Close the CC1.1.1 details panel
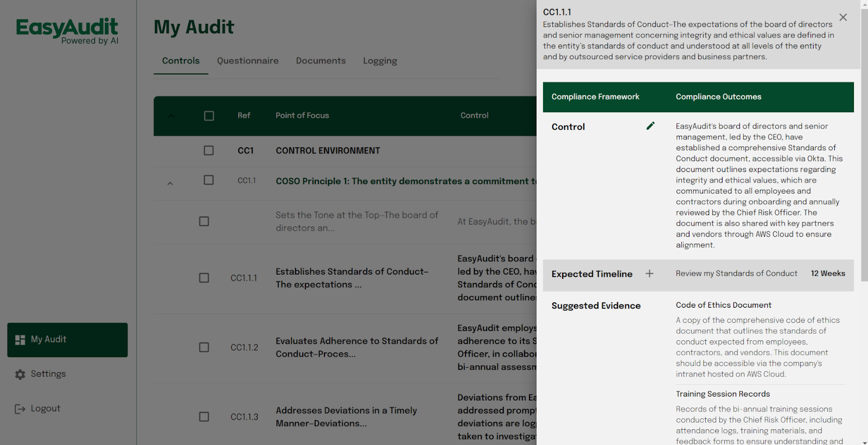This screenshot has height=445, width=868. pos(843,17)
